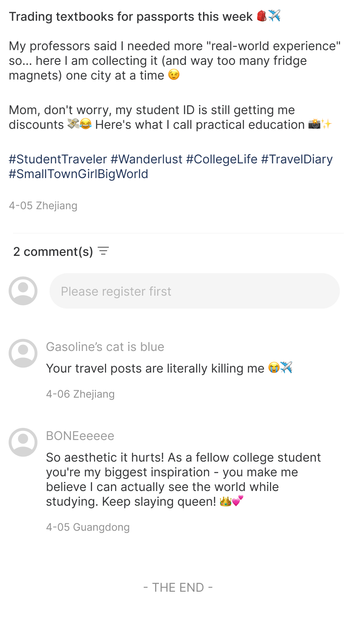View posts tagged #TravelDiary

point(297,159)
